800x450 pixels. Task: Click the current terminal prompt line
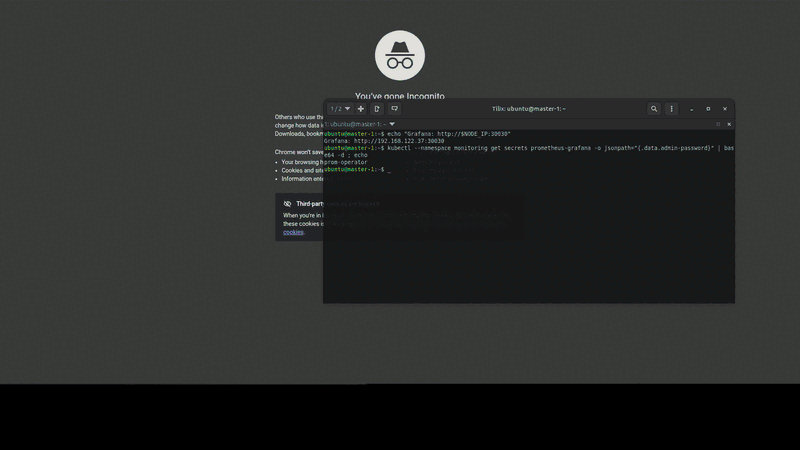pos(357,169)
